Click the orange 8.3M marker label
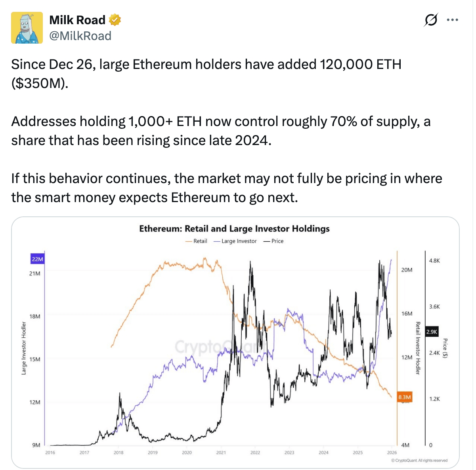 (405, 396)
